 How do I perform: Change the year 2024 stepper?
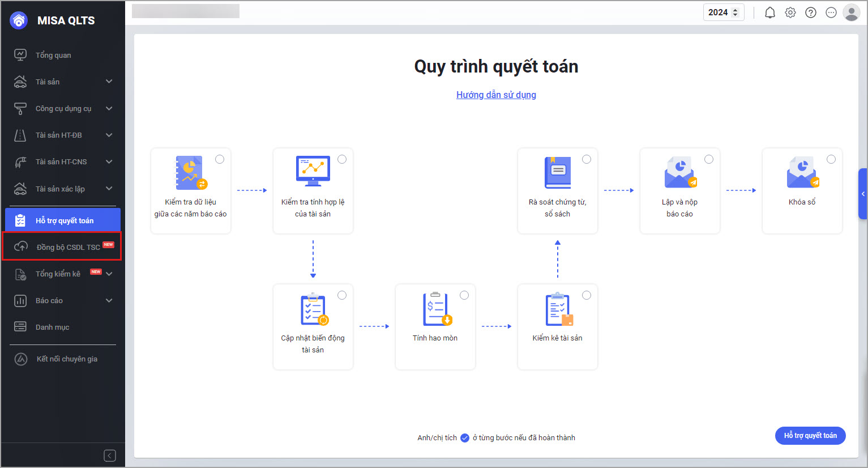tap(736, 12)
